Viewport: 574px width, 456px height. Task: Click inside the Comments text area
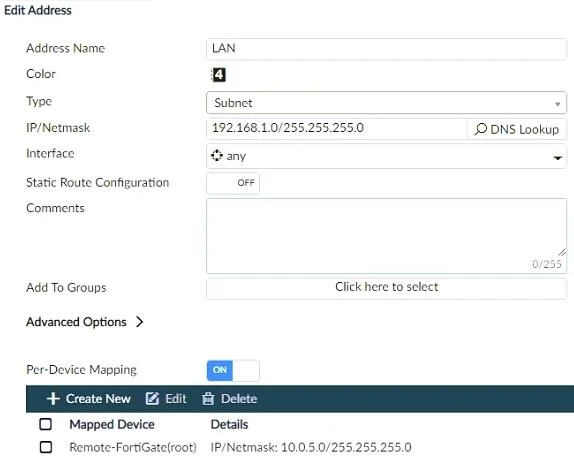(x=387, y=236)
